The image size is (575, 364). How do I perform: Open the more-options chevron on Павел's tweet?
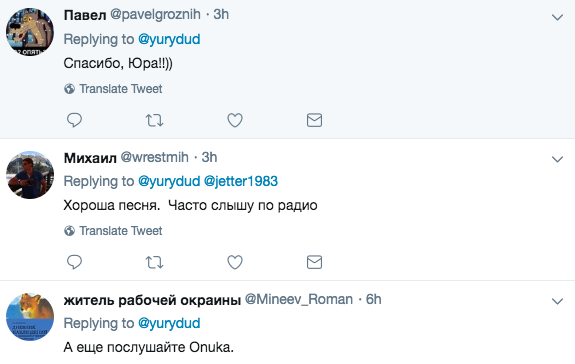coord(557,17)
